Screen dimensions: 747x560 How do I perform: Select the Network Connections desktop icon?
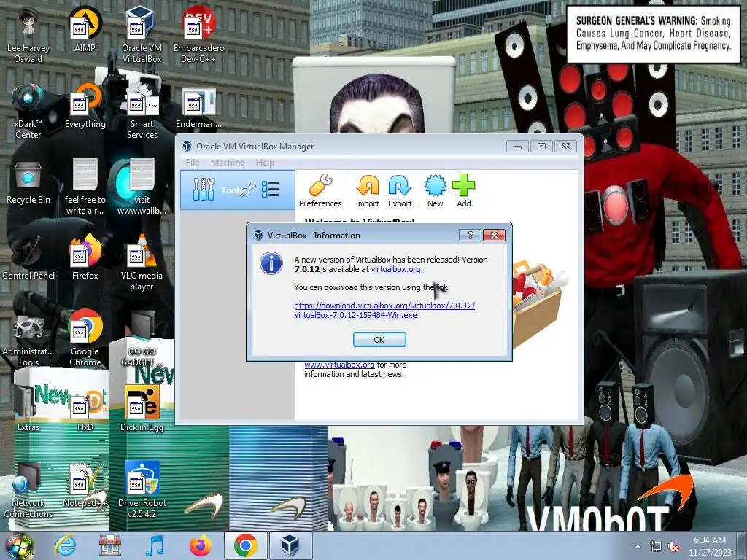coord(28,491)
